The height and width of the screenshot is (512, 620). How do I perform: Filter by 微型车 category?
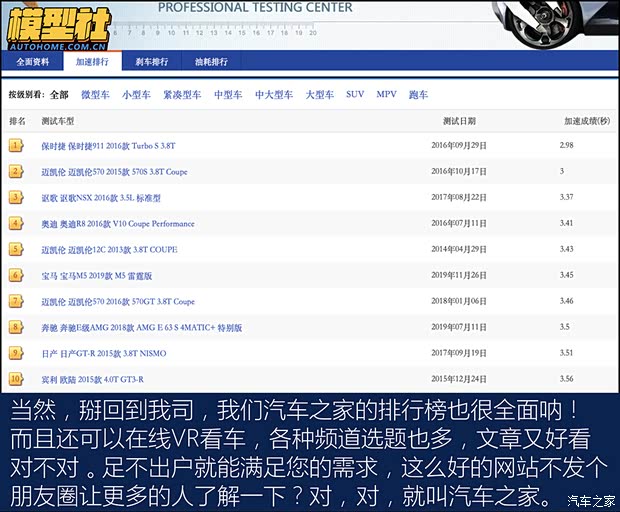95,95
